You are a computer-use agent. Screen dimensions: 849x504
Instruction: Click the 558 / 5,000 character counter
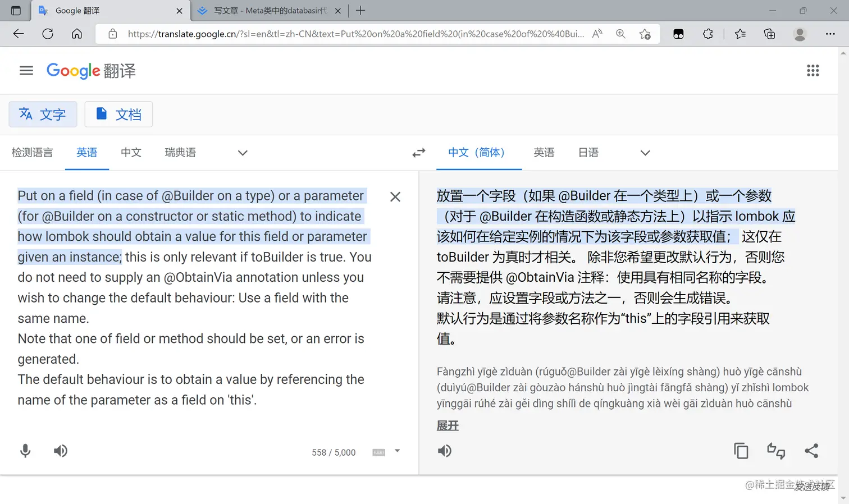pos(334,452)
